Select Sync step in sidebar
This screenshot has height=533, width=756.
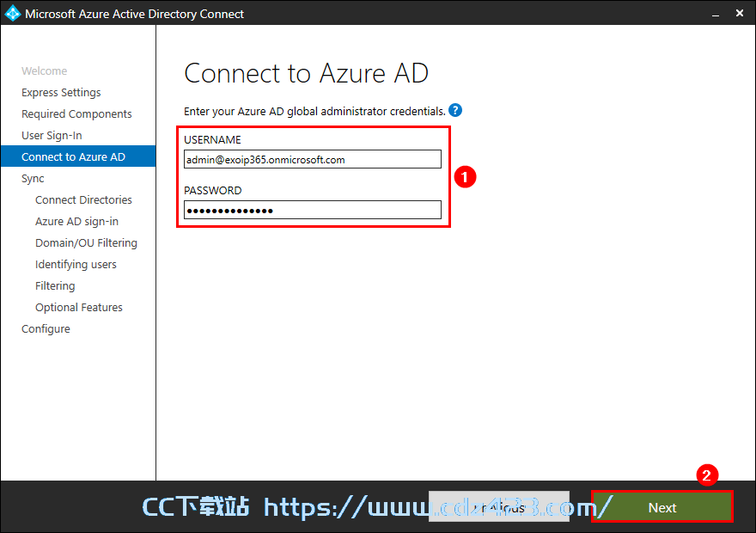click(x=33, y=179)
